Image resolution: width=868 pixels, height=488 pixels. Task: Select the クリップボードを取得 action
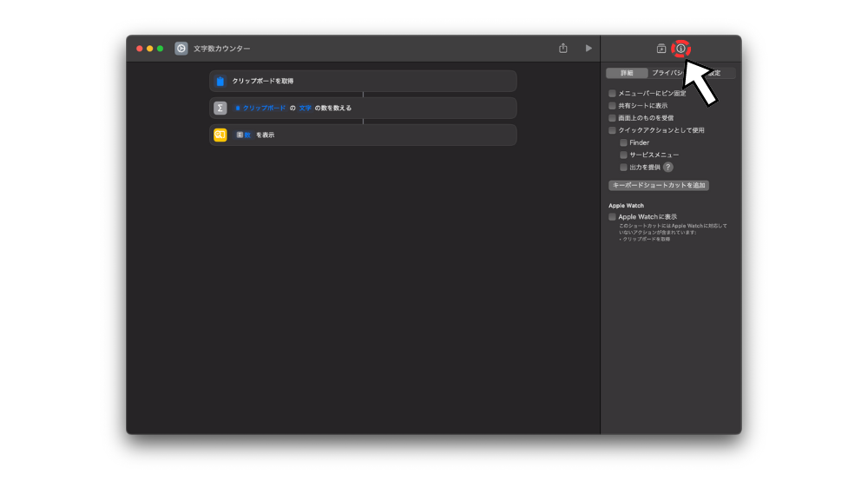363,81
